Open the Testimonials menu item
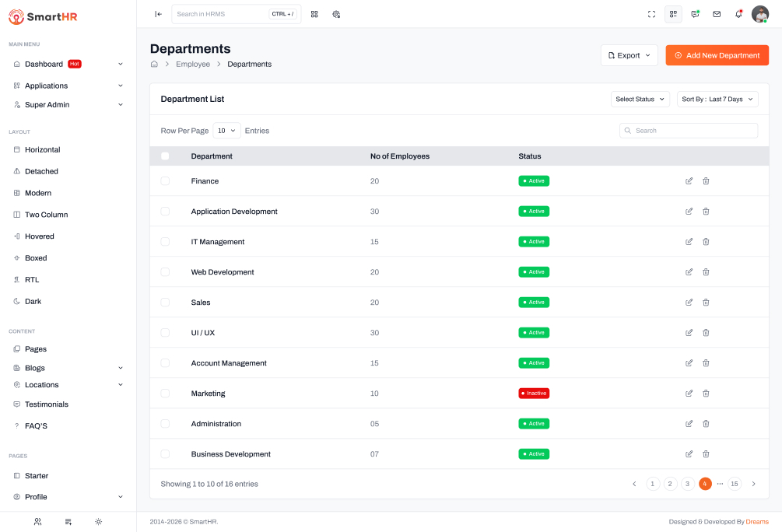 47,404
